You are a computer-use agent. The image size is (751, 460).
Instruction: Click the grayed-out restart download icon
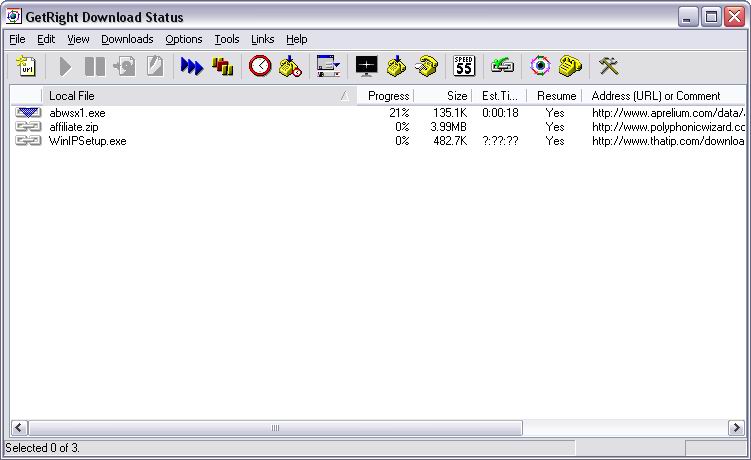click(x=125, y=66)
